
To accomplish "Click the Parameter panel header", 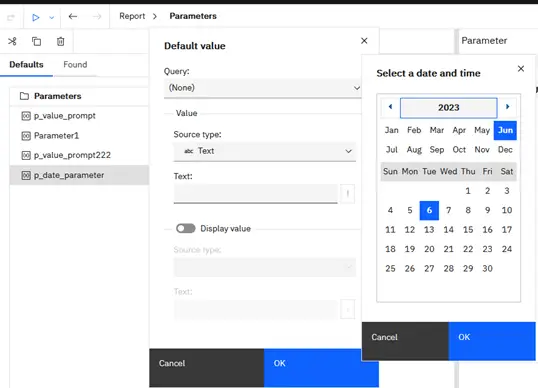I will tap(484, 41).
